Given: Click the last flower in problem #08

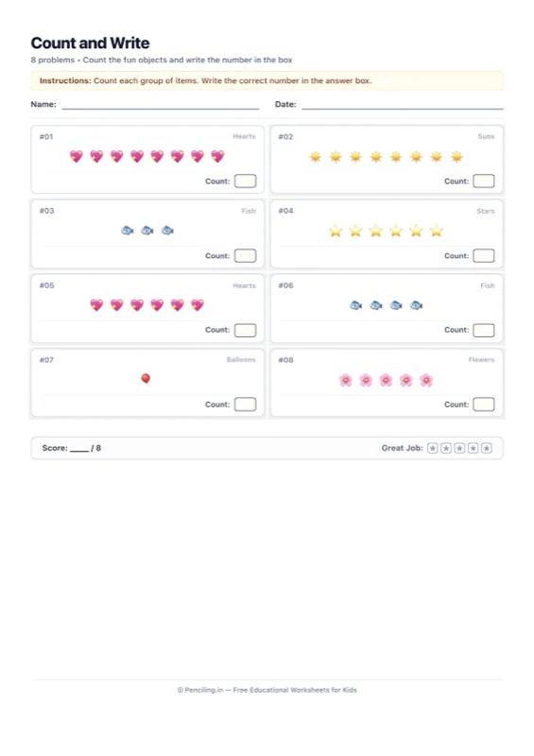Looking at the screenshot, I should 426,381.
